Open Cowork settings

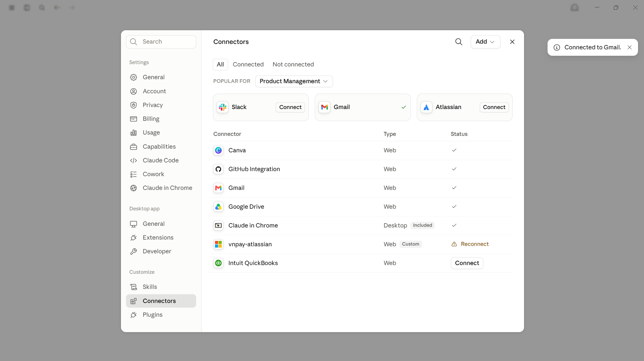[x=161, y=174]
